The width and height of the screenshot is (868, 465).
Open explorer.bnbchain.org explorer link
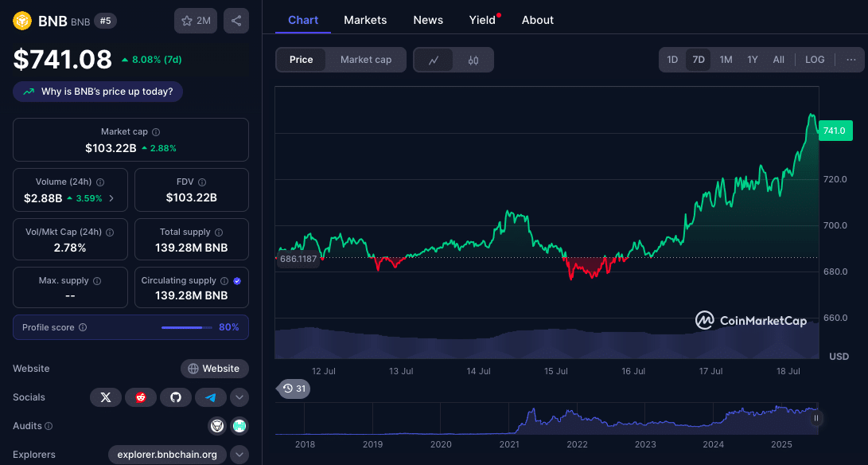[x=167, y=455]
